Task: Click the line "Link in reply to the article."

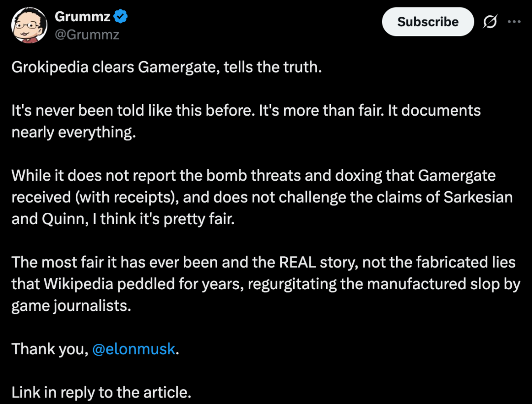Action: (101, 392)
